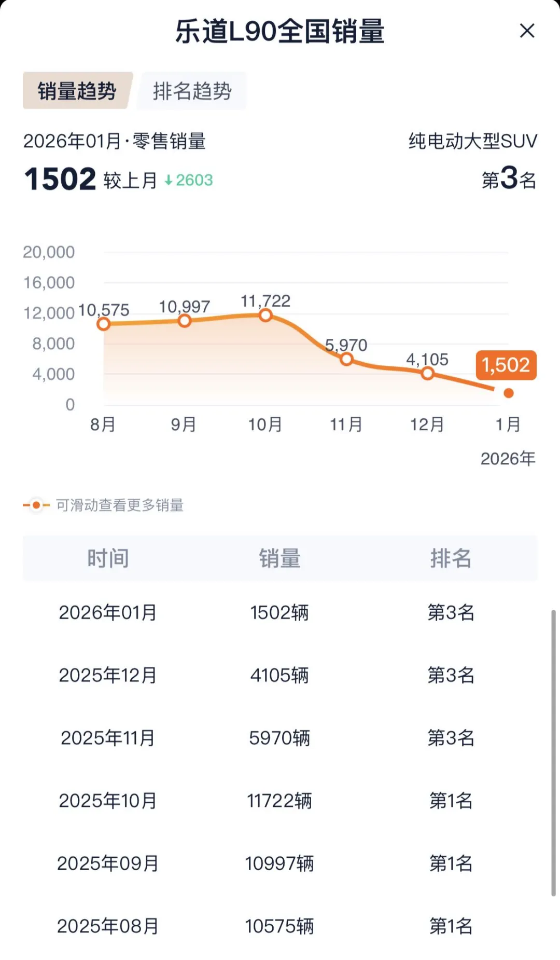The height and width of the screenshot is (960, 560).
Task: Click the 2026年01月·零售销量 heading
Action: pyautogui.click(x=115, y=141)
